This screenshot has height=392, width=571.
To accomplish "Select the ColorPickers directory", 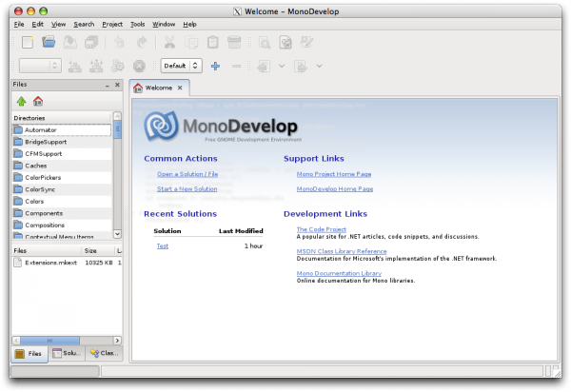I will pos(62,178).
